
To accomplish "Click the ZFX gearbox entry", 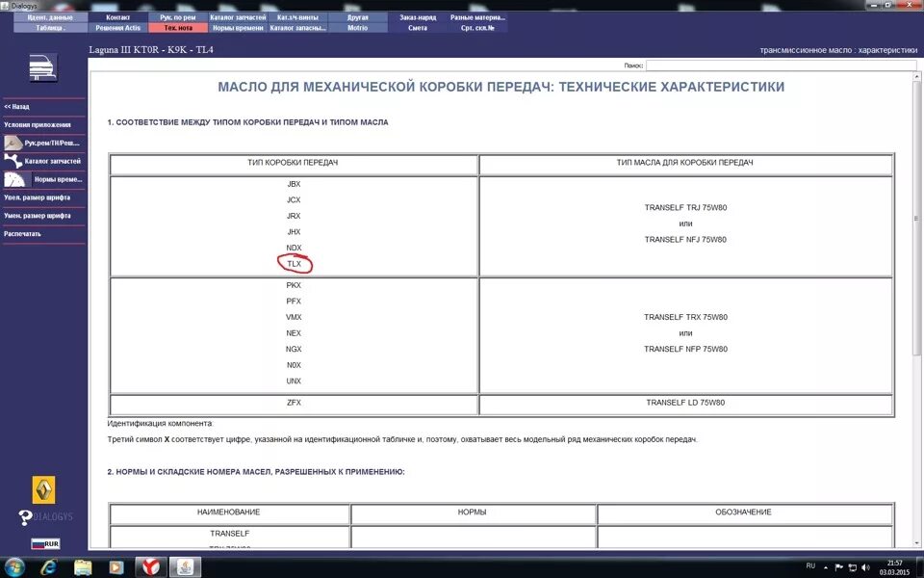I will [x=294, y=403].
